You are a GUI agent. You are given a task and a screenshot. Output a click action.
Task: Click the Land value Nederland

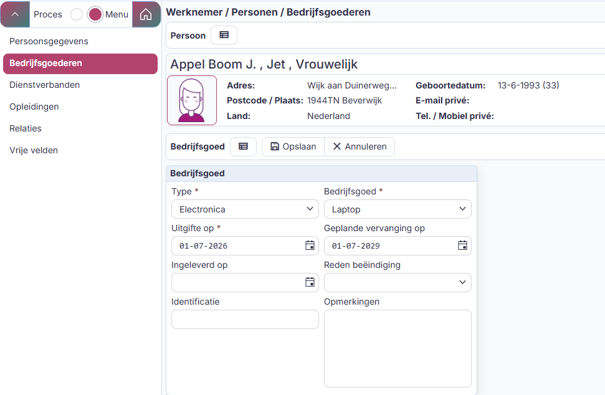[328, 116]
